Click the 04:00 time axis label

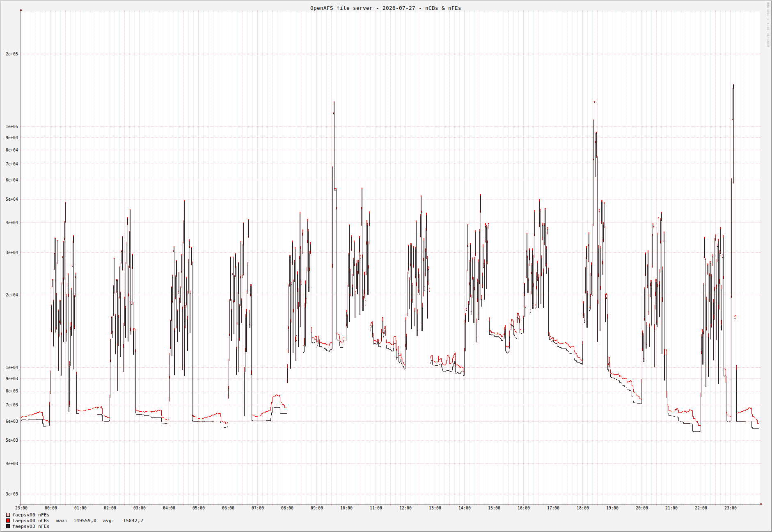point(169,508)
